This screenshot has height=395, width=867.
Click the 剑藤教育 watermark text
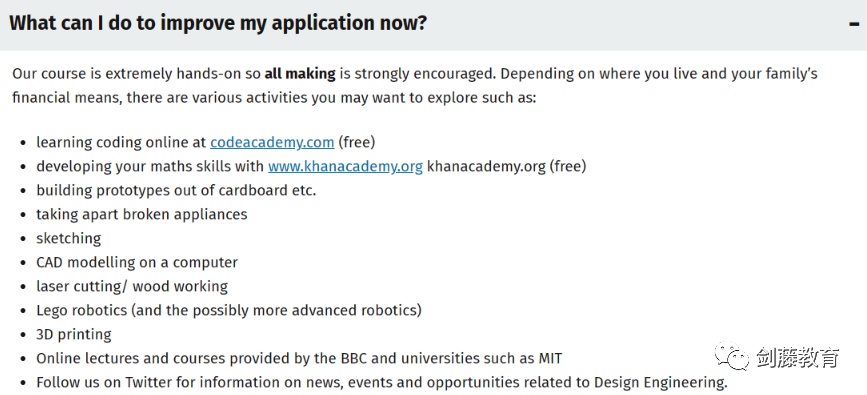(x=797, y=357)
